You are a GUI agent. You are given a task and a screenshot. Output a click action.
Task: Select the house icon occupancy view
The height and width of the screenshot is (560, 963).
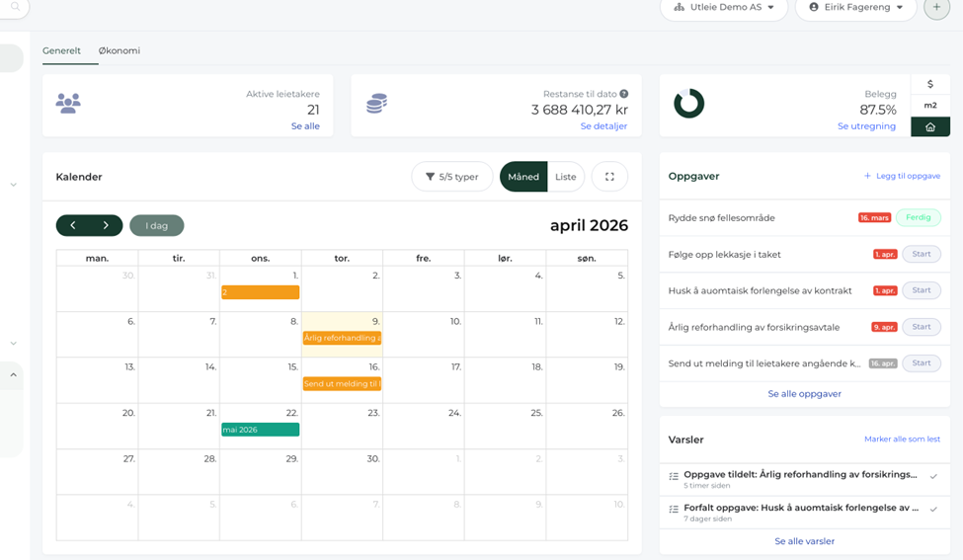(930, 126)
